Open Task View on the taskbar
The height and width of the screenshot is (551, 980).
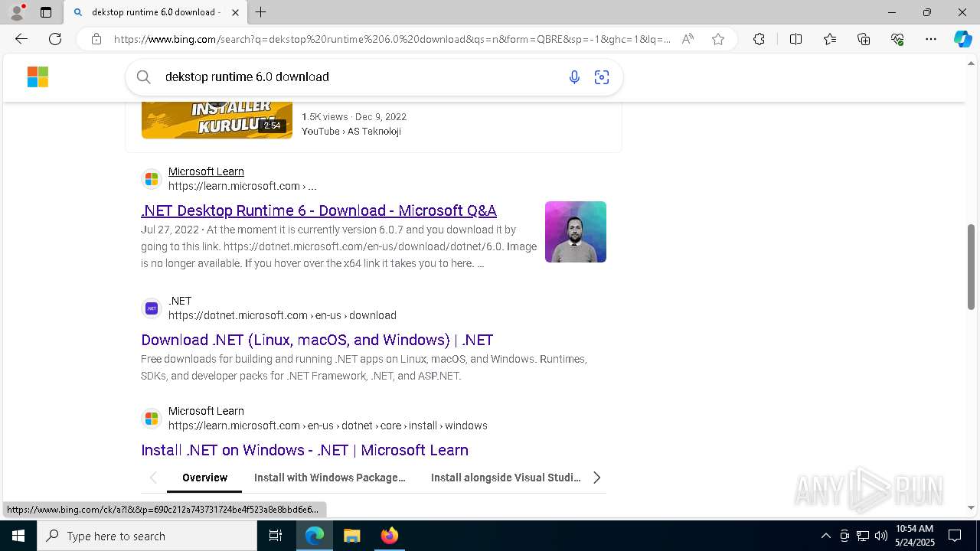pyautogui.click(x=276, y=536)
